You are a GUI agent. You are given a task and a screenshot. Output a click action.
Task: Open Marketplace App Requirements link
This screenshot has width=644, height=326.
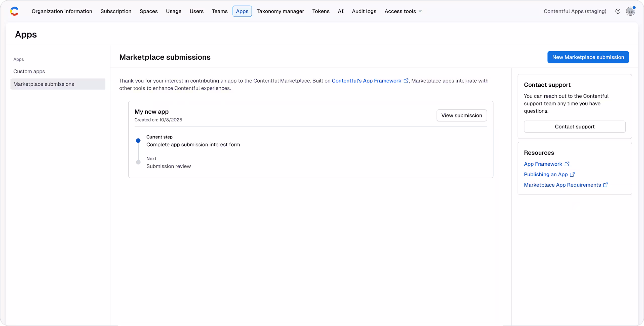click(x=562, y=185)
